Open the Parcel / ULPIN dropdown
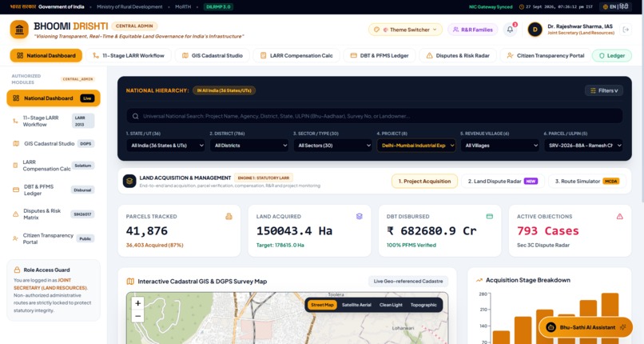The image size is (644, 344). (583, 146)
